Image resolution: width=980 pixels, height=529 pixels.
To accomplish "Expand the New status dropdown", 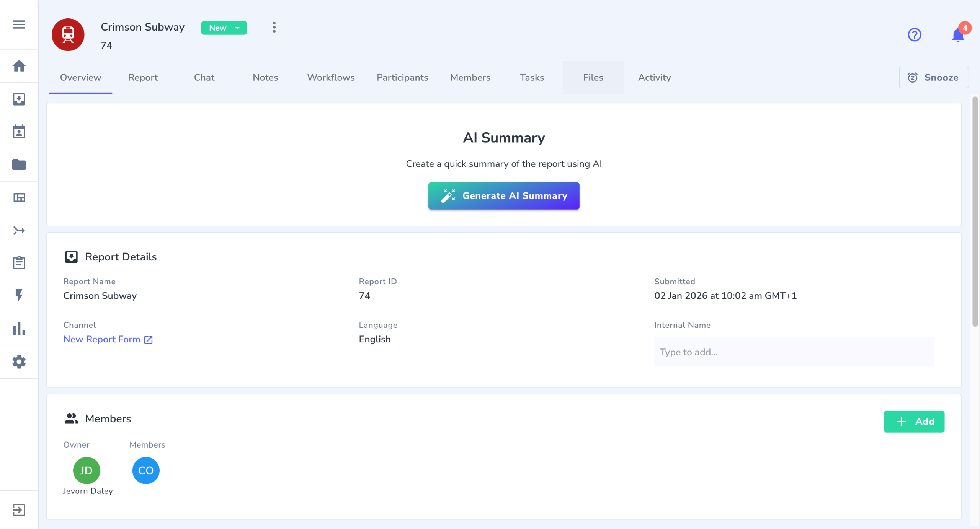I will coord(224,28).
